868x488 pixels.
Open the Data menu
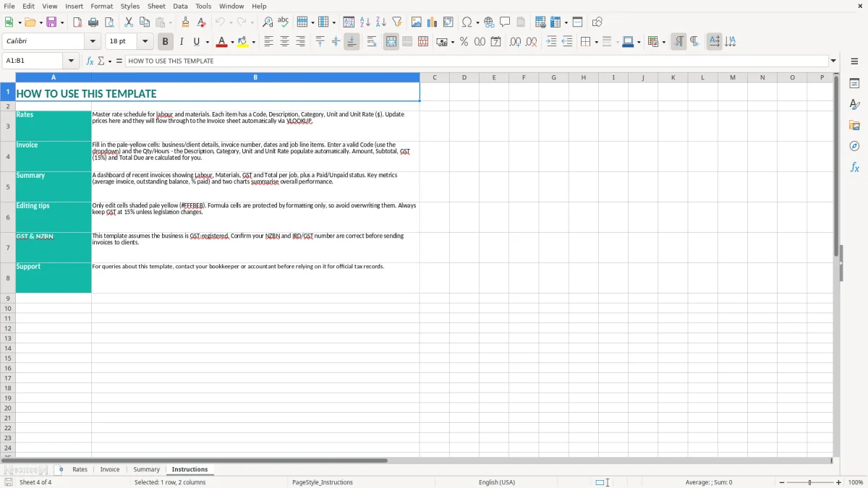[180, 6]
